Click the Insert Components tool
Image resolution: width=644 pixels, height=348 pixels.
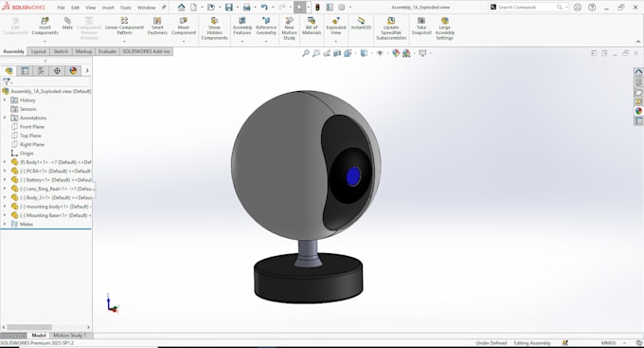45,27
